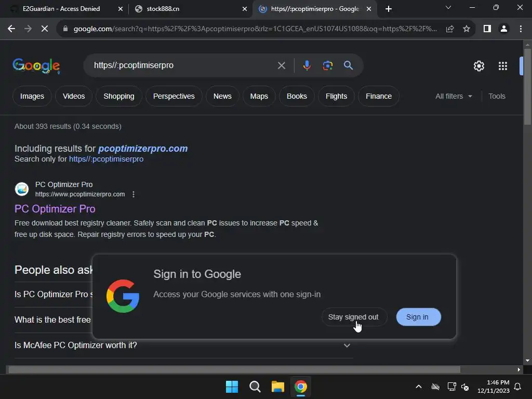Open search Tools
This screenshot has height=399, width=532.
click(497, 96)
